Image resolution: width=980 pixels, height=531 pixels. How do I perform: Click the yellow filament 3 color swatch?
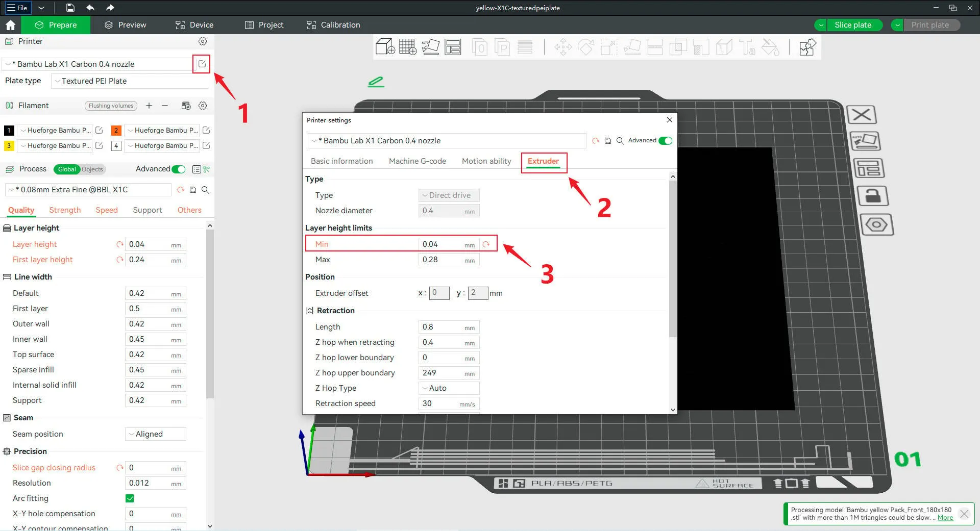pos(9,145)
